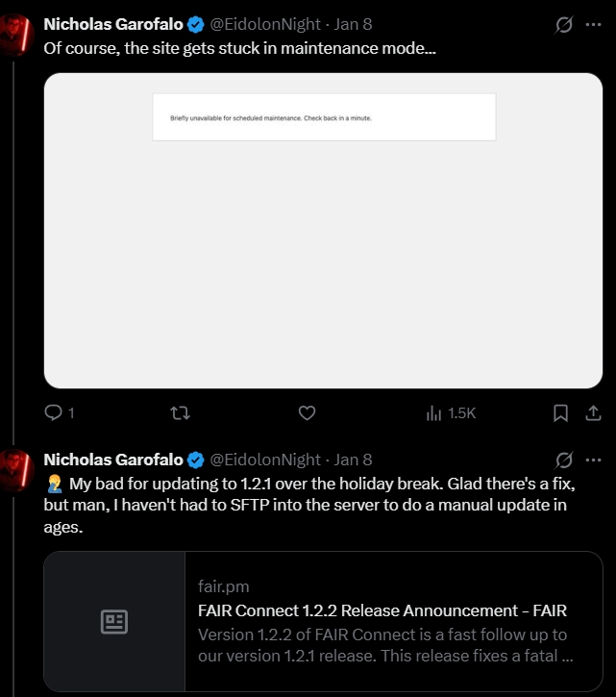Repost the maintenance mode tweet
The width and height of the screenshot is (616, 697).
(180, 412)
